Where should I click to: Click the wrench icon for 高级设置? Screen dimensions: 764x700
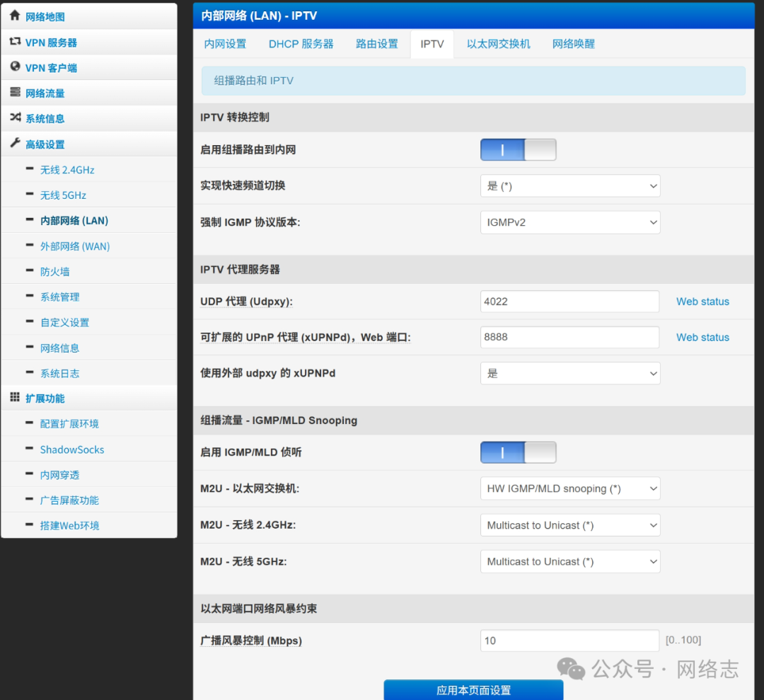coord(15,144)
